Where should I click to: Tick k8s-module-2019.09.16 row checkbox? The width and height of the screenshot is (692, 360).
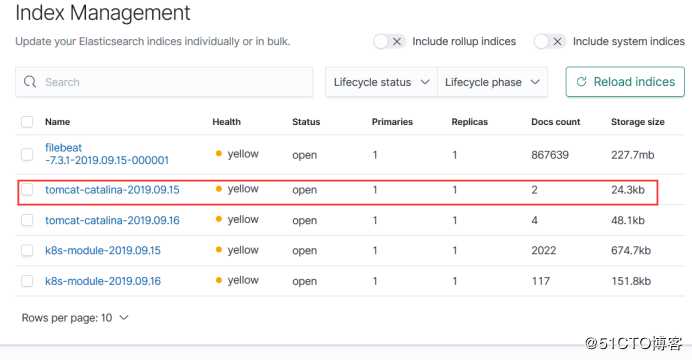pyautogui.click(x=27, y=281)
